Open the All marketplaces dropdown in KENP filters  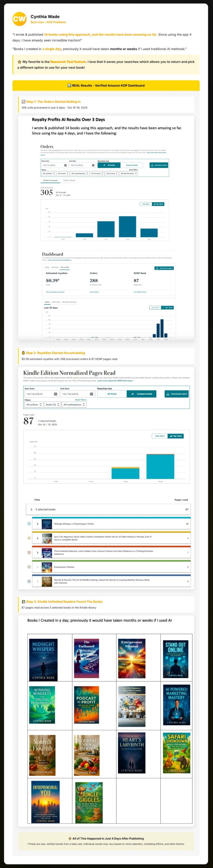click(x=74, y=405)
